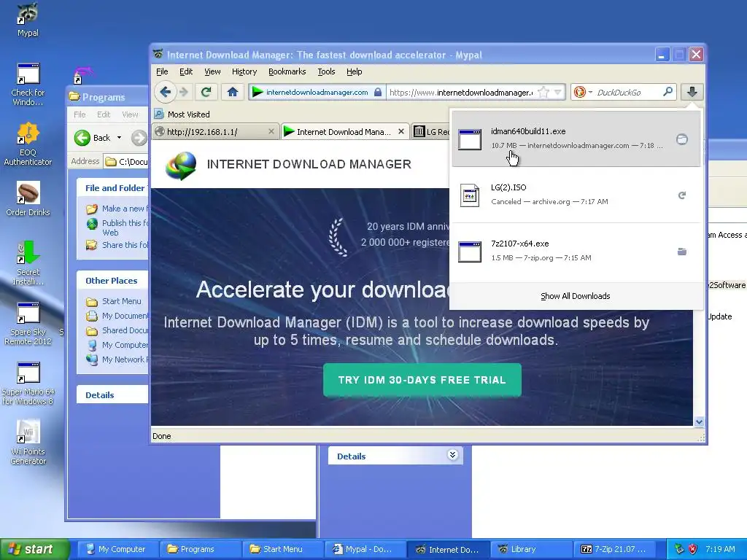Image resolution: width=747 pixels, height=560 pixels.
Task: Bookmark this page with the star icon
Action: (543, 93)
